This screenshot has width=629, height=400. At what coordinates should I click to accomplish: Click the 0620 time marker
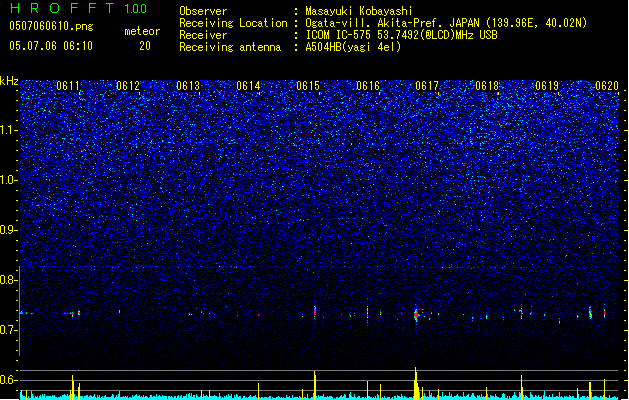[607, 86]
